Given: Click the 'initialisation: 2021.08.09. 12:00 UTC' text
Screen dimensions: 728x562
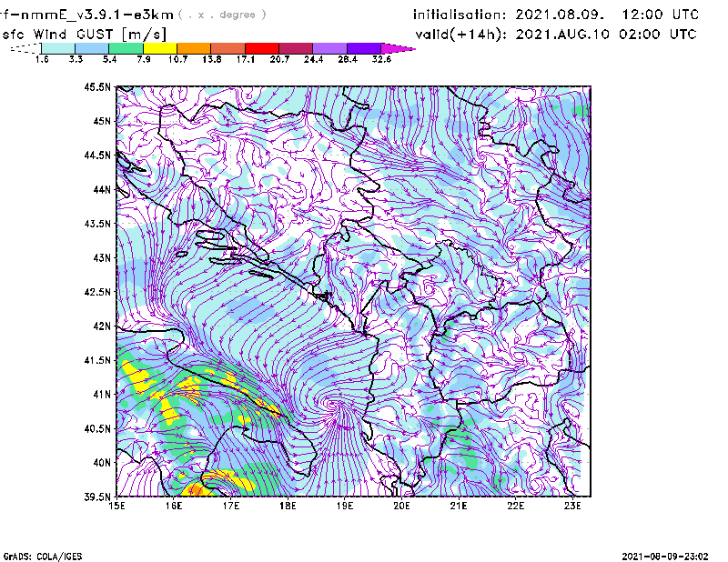Looking at the screenshot, I should click(556, 15).
